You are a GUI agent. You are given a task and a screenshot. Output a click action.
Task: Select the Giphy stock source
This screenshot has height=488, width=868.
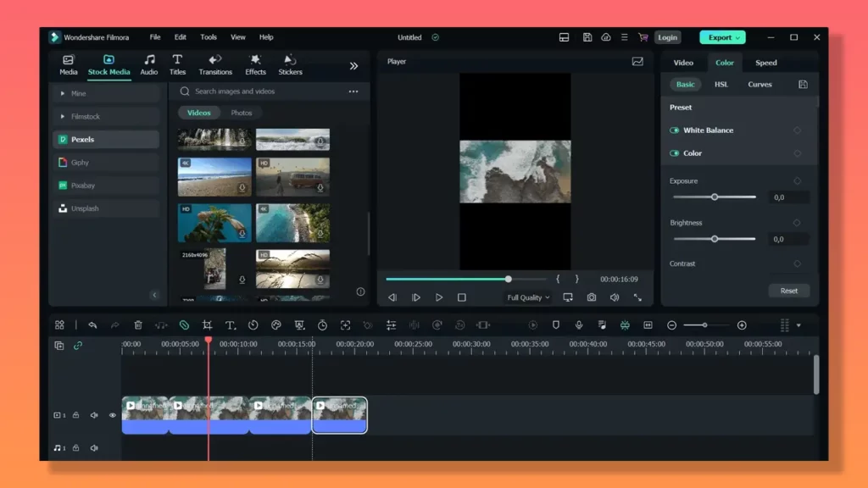(x=106, y=163)
